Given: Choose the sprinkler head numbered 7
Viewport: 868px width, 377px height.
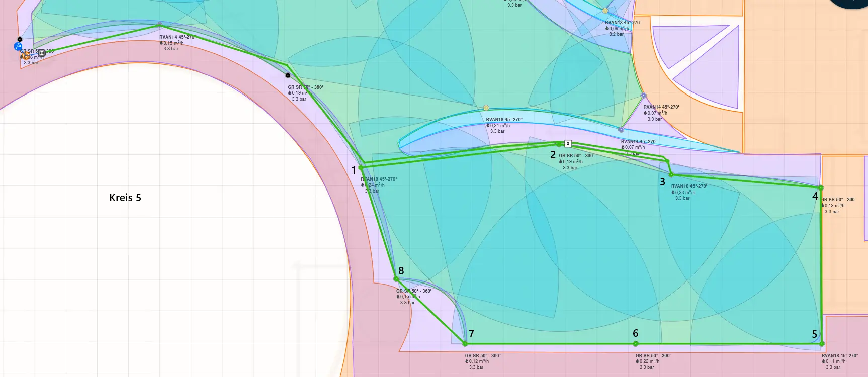Looking at the screenshot, I should [x=465, y=344].
